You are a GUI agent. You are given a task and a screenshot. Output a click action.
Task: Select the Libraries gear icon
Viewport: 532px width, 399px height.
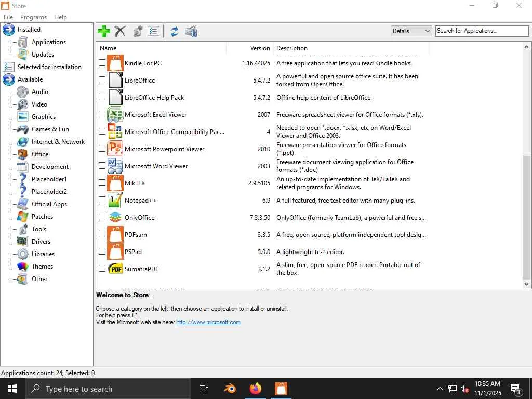tap(23, 254)
